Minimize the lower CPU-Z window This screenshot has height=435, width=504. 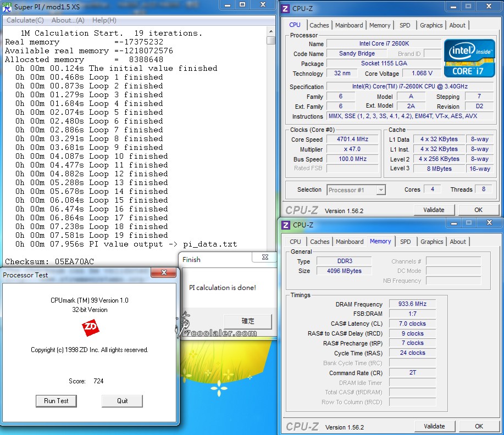point(454,222)
